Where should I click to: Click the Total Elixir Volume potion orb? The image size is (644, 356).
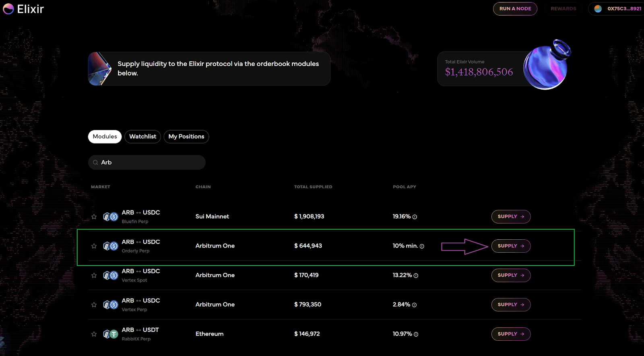(547, 64)
